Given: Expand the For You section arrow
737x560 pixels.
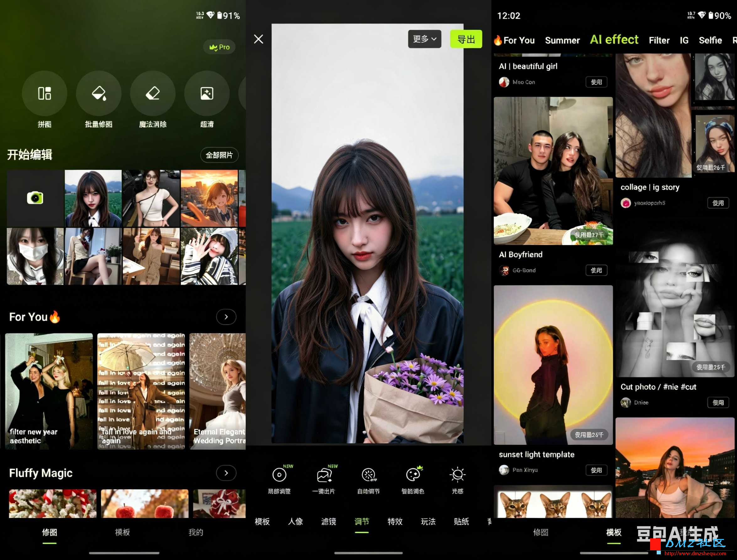Looking at the screenshot, I should pos(226,317).
